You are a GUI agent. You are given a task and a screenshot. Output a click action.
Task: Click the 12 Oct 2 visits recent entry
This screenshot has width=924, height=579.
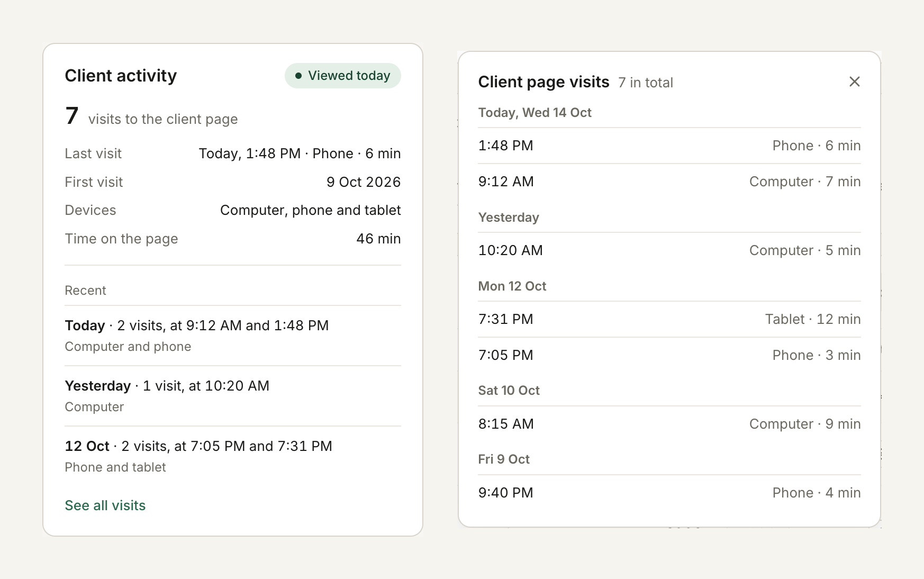pyautogui.click(x=233, y=456)
